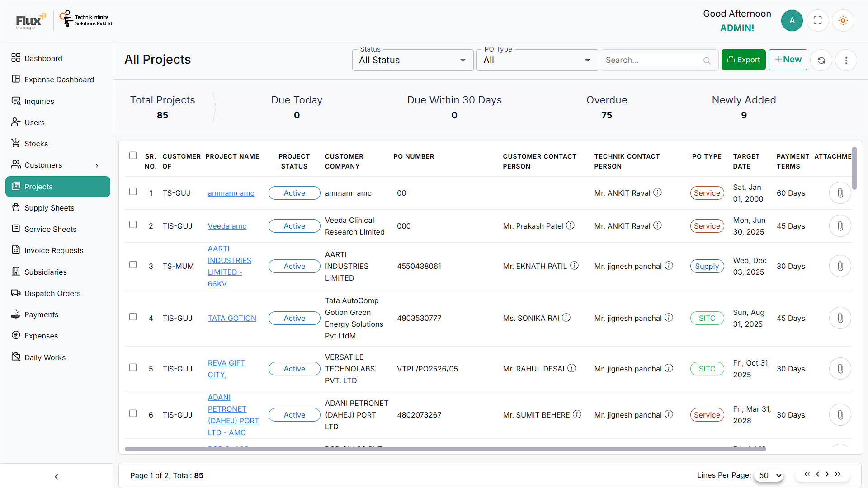Screen dimensions: 868x488
Task: Open attachment clip for TATA GOTION row
Action: point(840,318)
